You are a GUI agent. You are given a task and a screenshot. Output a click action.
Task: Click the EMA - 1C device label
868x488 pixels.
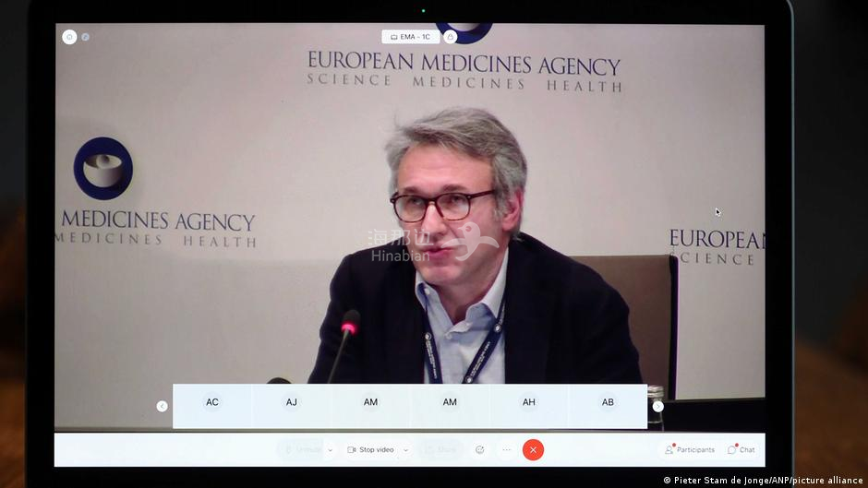411,37
